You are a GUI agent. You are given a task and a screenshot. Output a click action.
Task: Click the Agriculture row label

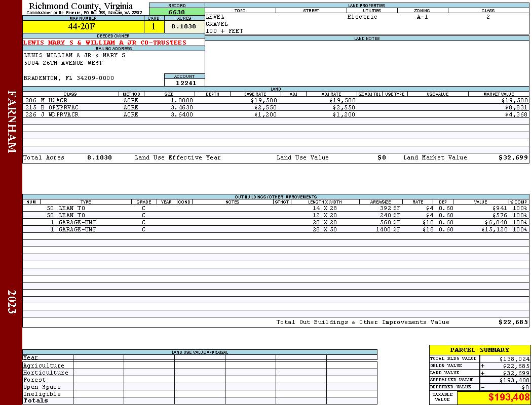point(44,366)
